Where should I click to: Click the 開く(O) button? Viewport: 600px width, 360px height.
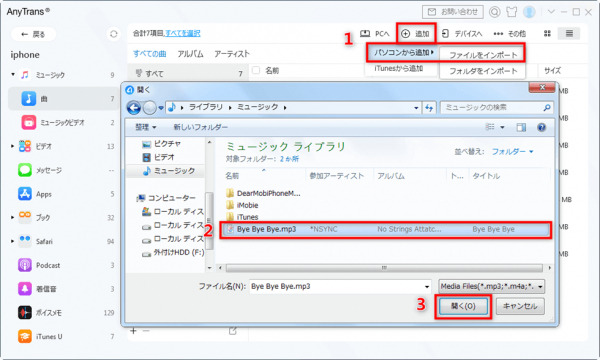pos(463,306)
